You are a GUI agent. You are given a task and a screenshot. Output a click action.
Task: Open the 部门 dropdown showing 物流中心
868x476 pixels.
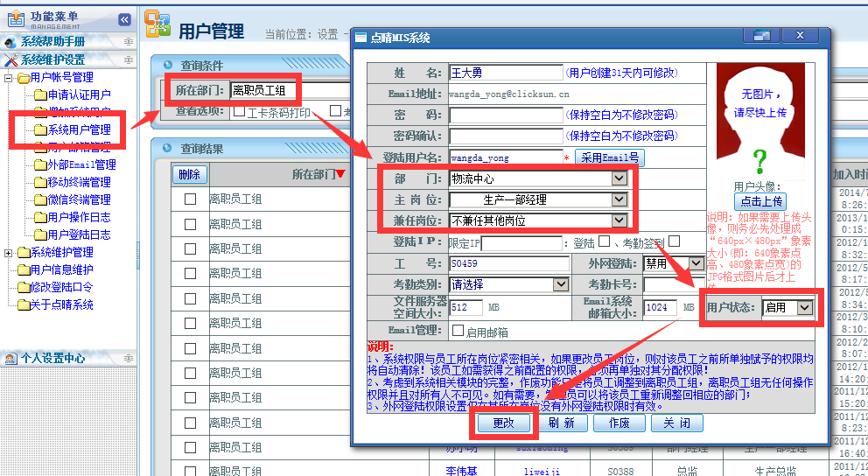pyautogui.click(x=538, y=178)
